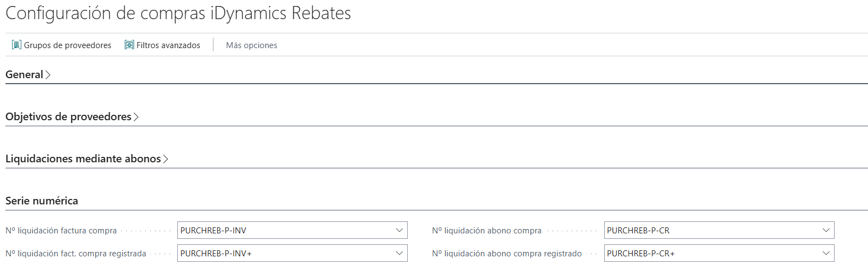
Task: Expand Liquidaciones mediante abonos chevron
Action: (166, 159)
